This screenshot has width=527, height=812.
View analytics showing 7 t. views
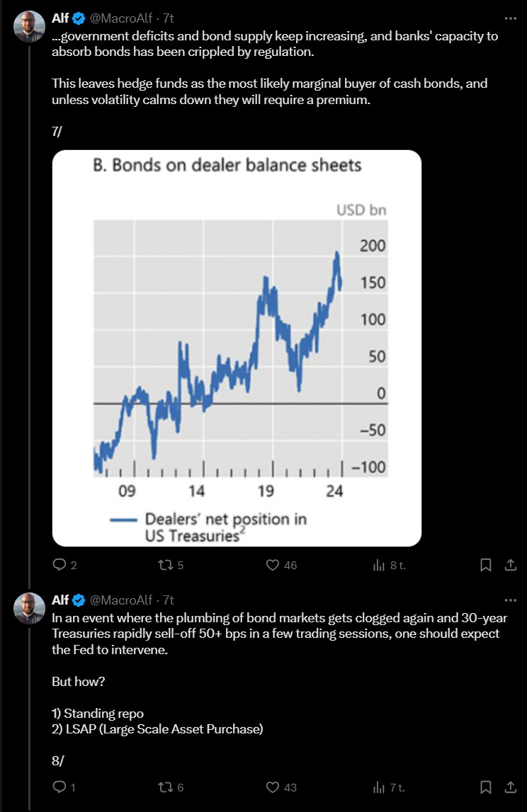[x=379, y=788]
